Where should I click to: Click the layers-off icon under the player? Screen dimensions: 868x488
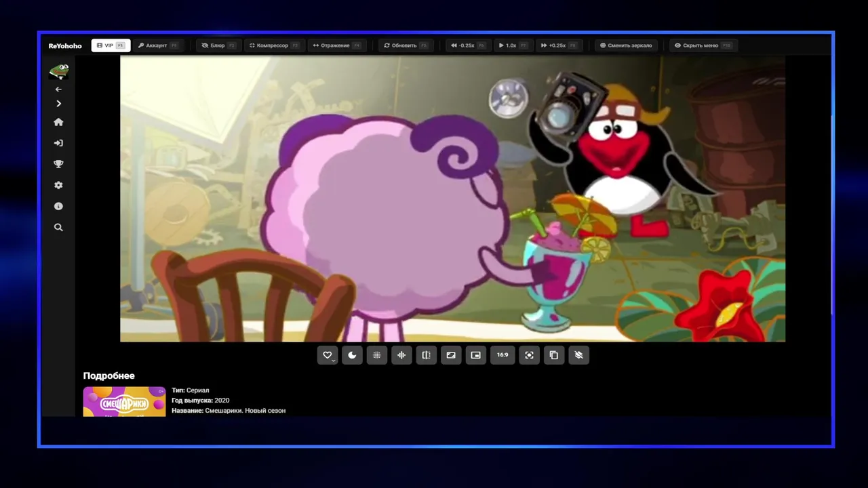click(578, 355)
